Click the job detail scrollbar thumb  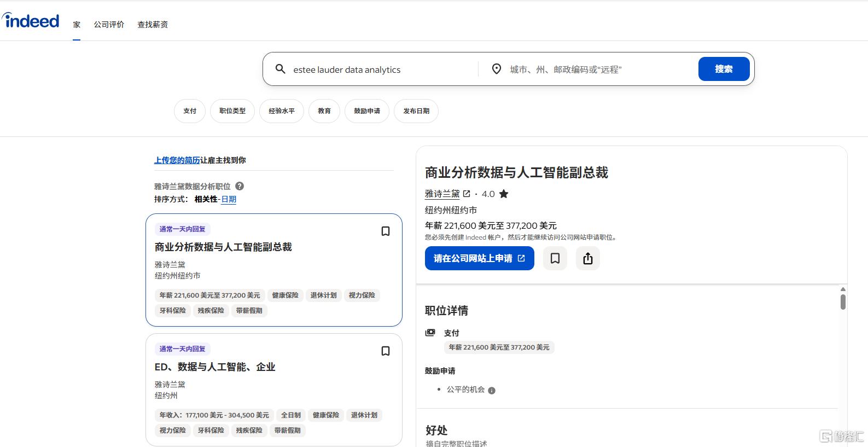[x=843, y=302]
